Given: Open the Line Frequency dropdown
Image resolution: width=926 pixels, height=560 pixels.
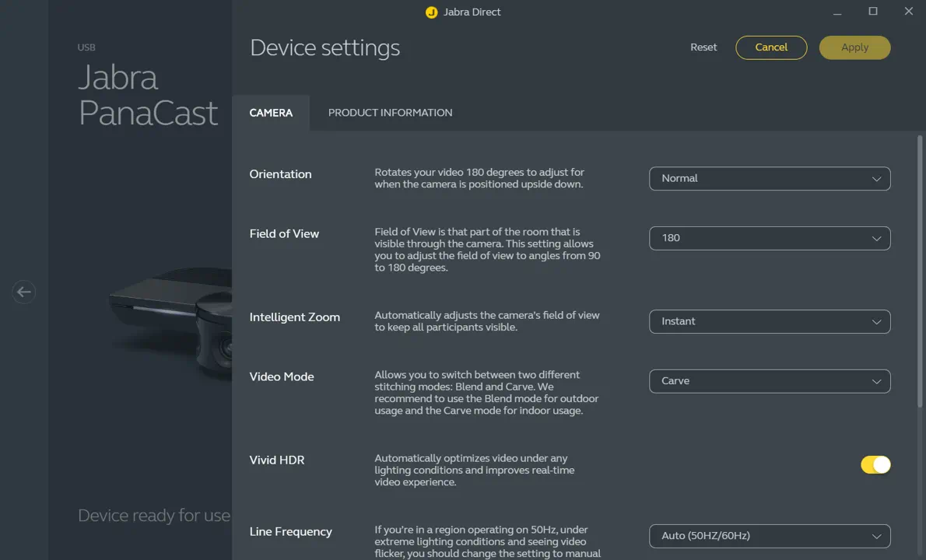Looking at the screenshot, I should pos(769,536).
